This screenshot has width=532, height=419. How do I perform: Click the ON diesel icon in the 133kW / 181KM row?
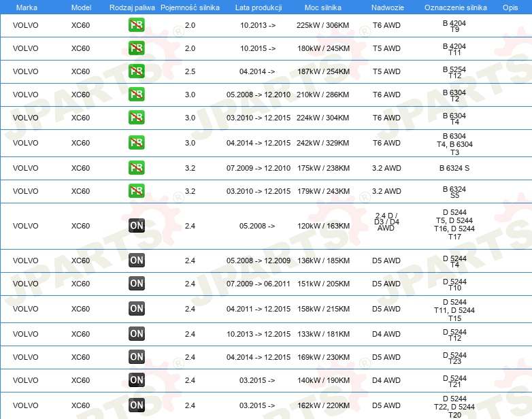(137, 333)
